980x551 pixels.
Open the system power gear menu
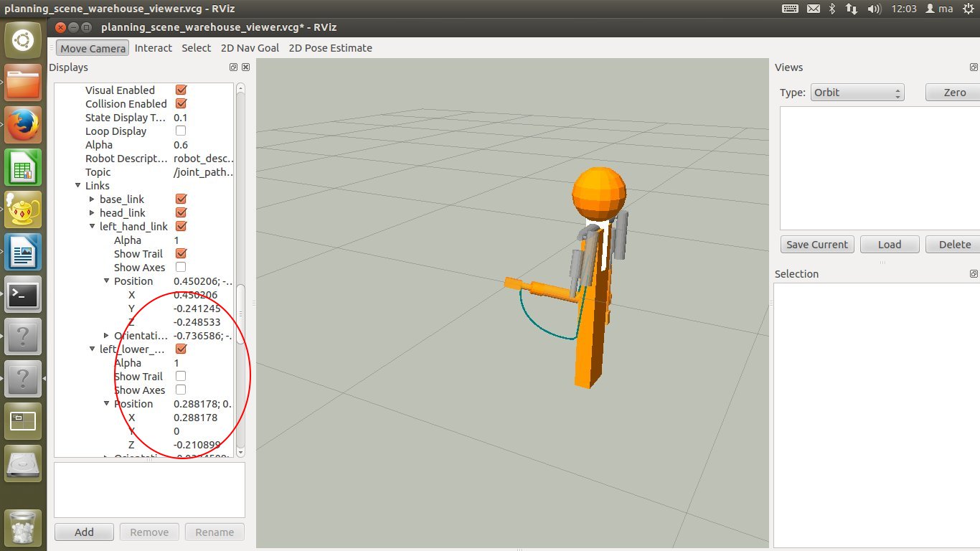click(x=969, y=9)
